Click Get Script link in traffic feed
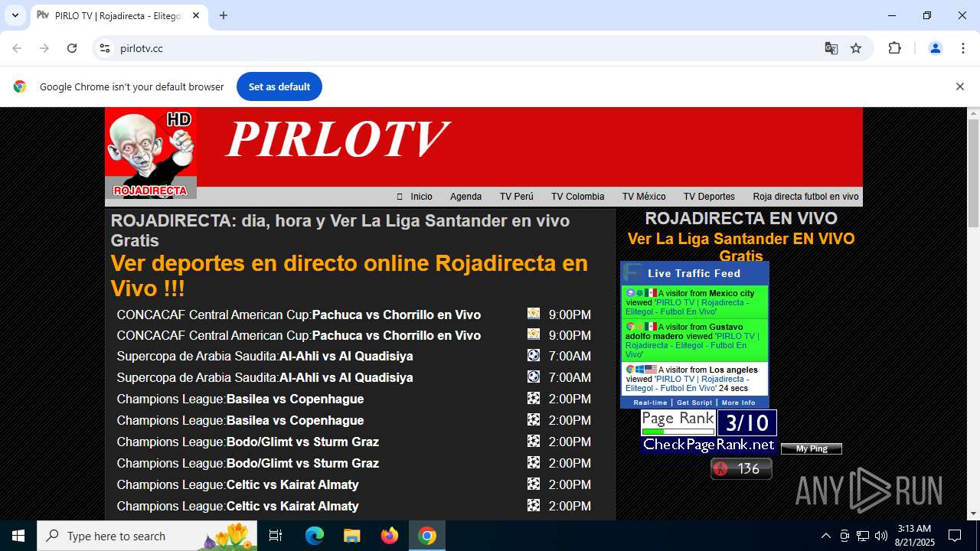 point(694,403)
